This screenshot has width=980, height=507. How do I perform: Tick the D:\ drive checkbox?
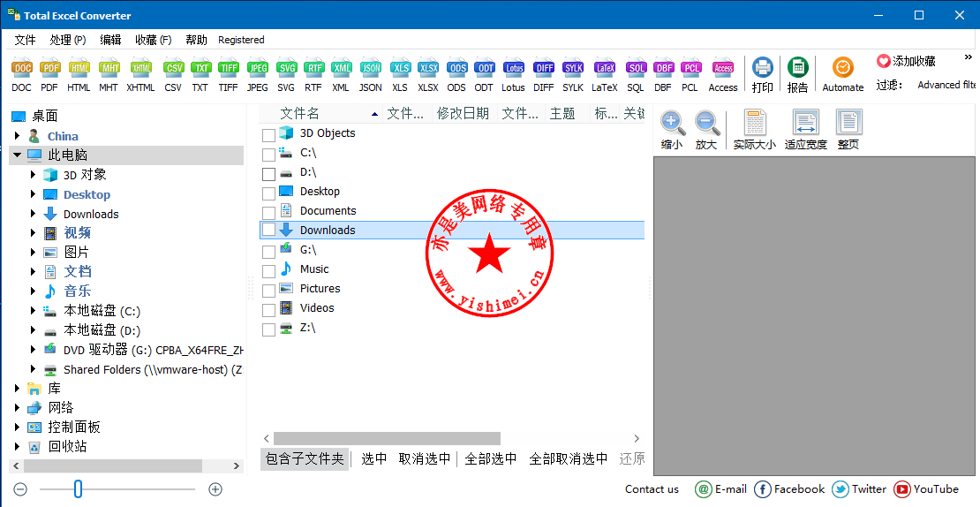[x=268, y=174]
